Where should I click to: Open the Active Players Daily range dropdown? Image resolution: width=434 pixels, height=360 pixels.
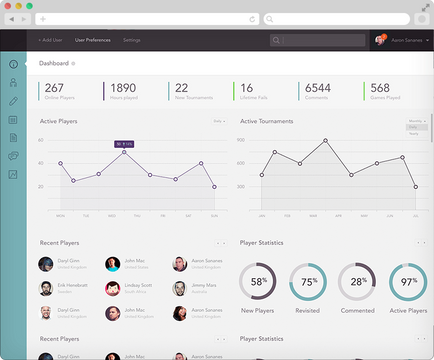[x=219, y=121]
